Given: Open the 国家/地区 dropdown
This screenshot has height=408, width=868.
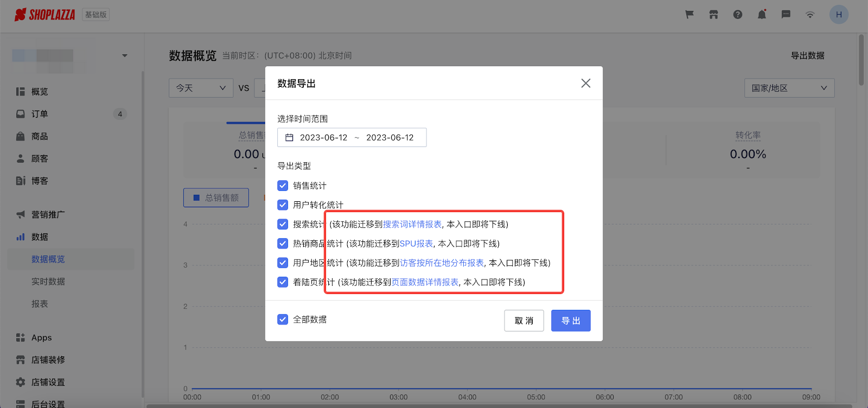Looking at the screenshot, I should pyautogui.click(x=789, y=88).
